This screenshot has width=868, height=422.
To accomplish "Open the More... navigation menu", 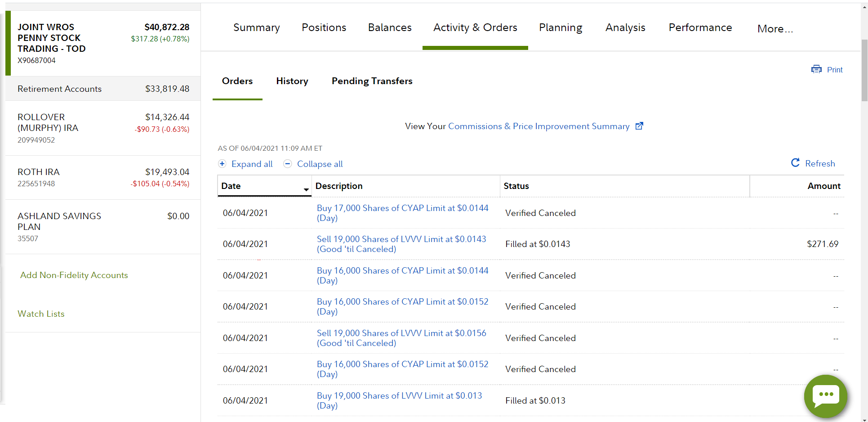I will 775,29.
